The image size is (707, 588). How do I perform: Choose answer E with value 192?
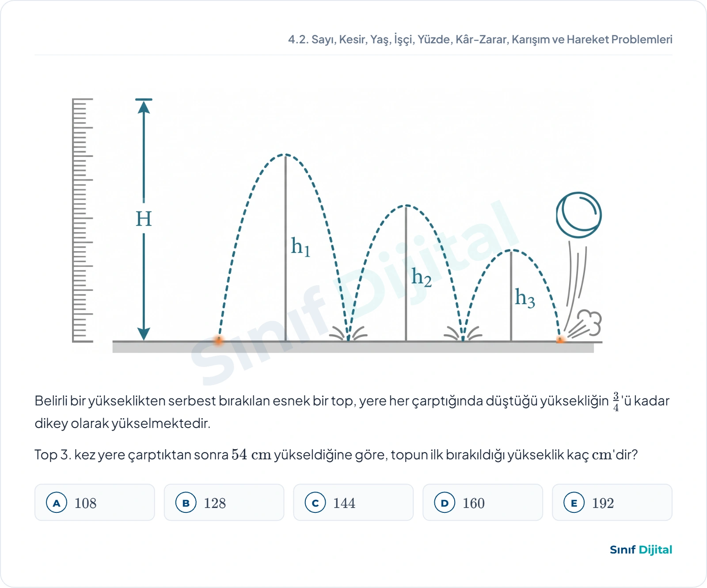[612, 502]
